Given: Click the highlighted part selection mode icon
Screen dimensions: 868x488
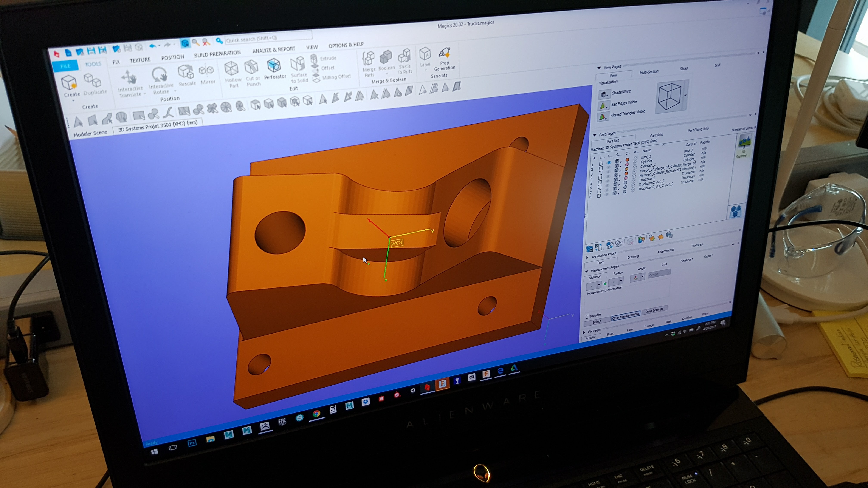Looking at the screenshot, I should [x=185, y=43].
